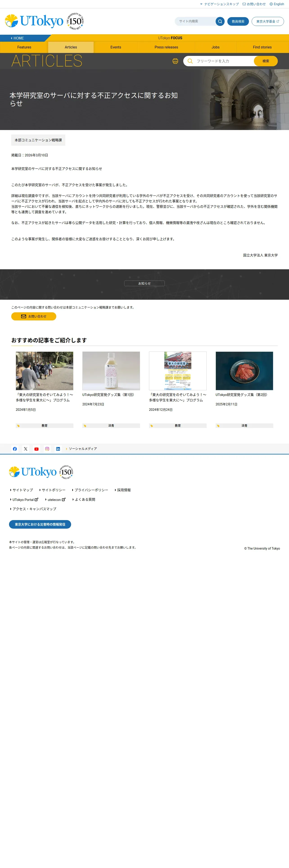
Task: Switch the site language to English
Action: [277, 4]
